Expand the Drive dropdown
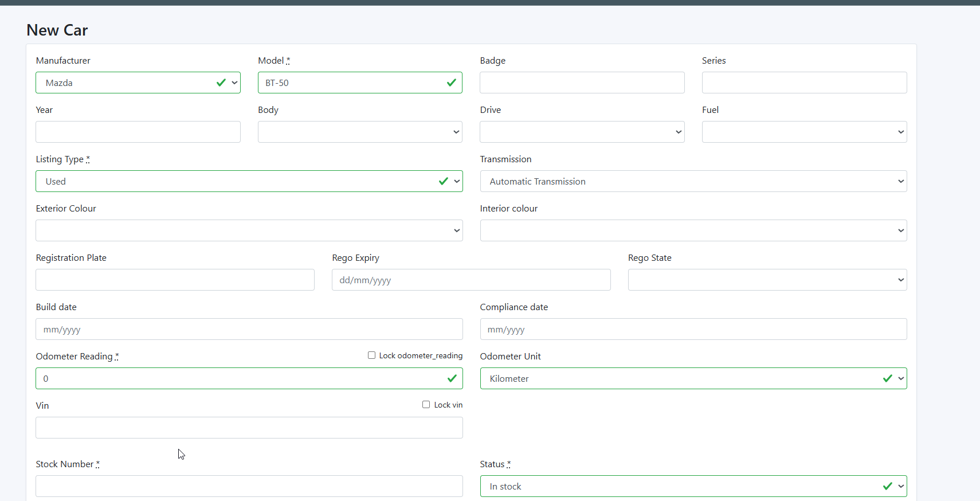 (582, 132)
